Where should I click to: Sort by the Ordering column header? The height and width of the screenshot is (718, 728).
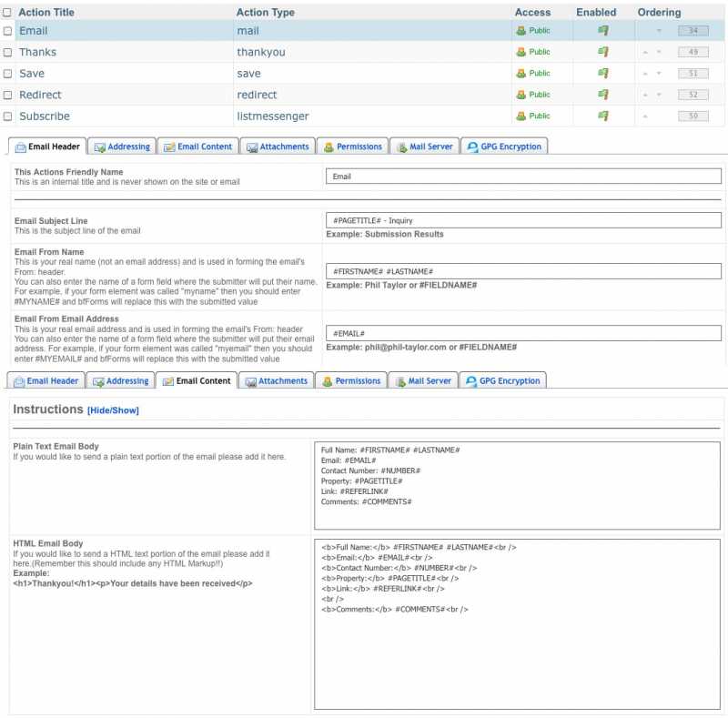tap(659, 13)
